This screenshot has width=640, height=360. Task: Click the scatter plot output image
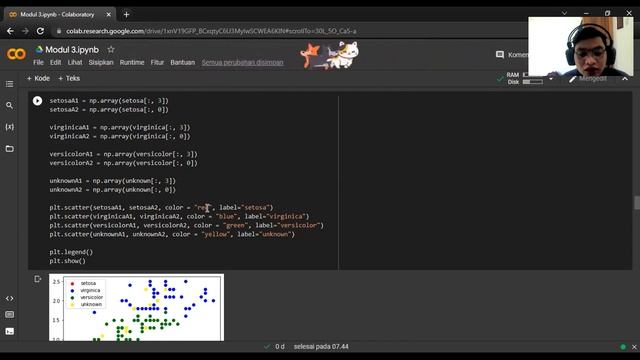[x=136, y=307]
